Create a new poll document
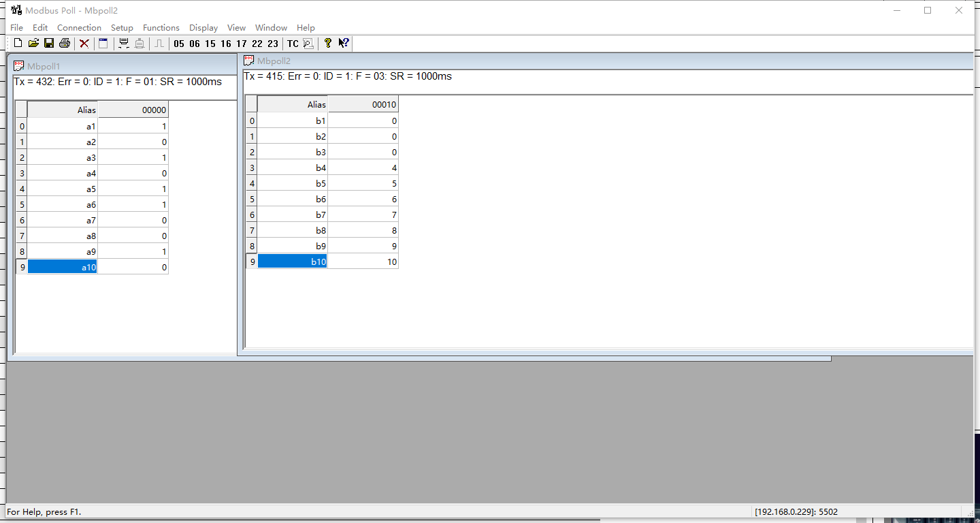Image resolution: width=980 pixels, height=523 pixels. (18, 44)
